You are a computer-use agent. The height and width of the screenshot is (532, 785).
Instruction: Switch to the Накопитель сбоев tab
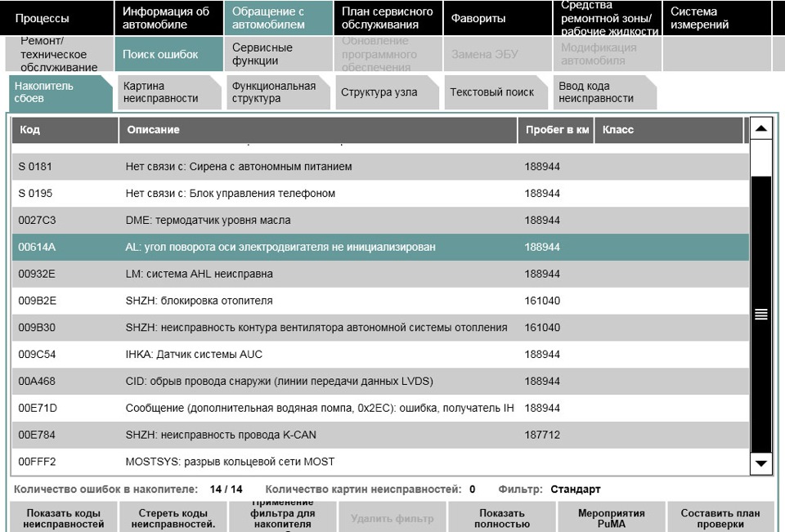click(x=61, y=92)
